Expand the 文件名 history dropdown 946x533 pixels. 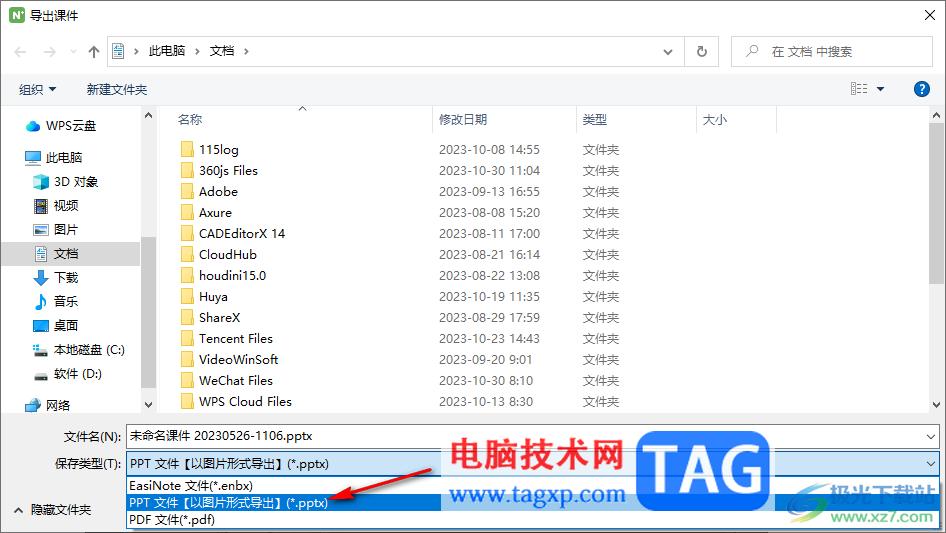point(930,436)
